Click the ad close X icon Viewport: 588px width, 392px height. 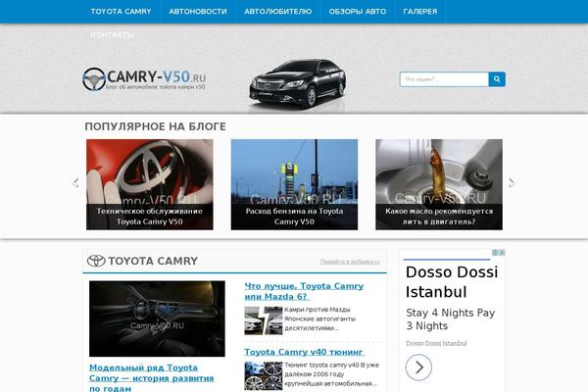pos(502,253)
